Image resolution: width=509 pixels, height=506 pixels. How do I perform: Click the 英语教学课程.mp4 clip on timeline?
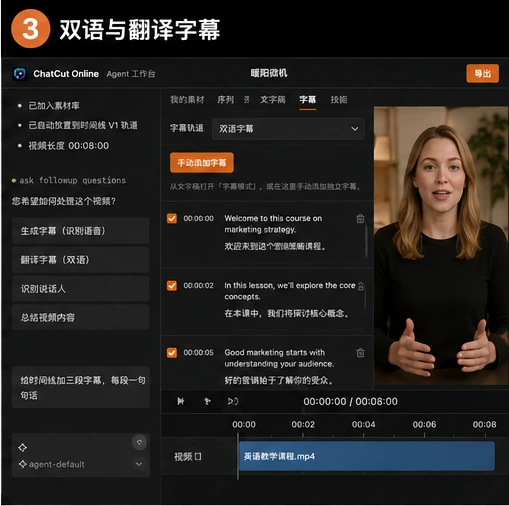click(x=367, y=456)
